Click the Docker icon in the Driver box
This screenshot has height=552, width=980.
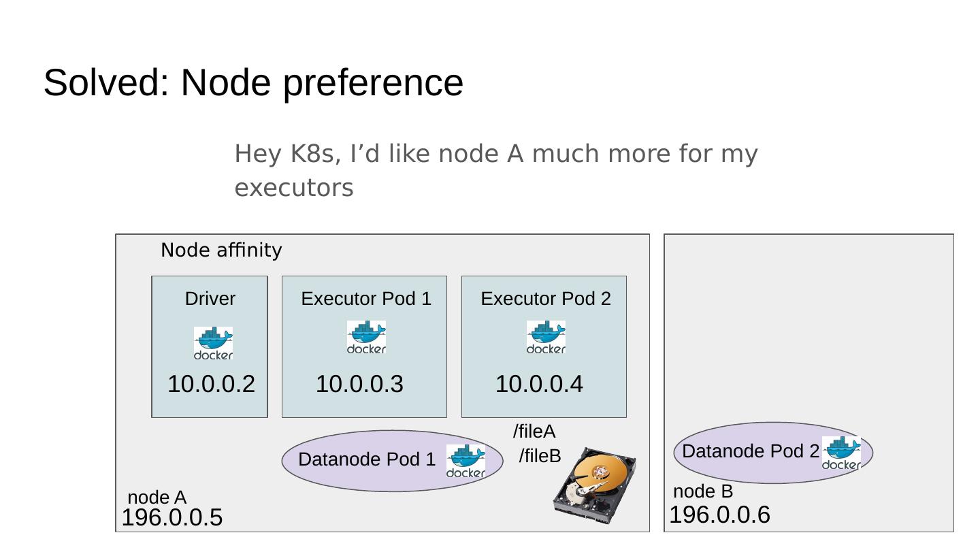point(213,343)
